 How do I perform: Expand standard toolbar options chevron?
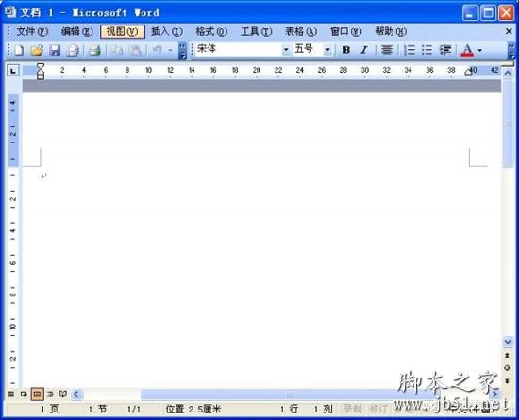[182, 50]
